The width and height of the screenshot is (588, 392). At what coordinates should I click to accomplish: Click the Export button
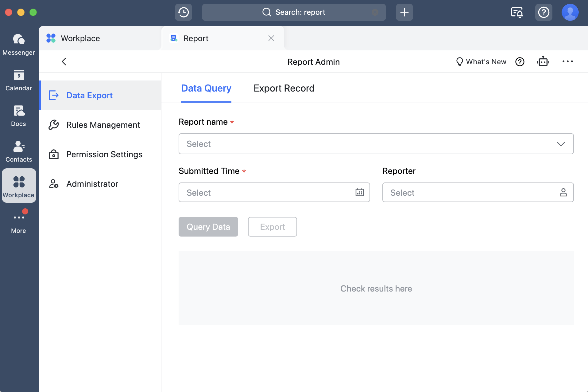pyautogui.click(x=272, y=227)
